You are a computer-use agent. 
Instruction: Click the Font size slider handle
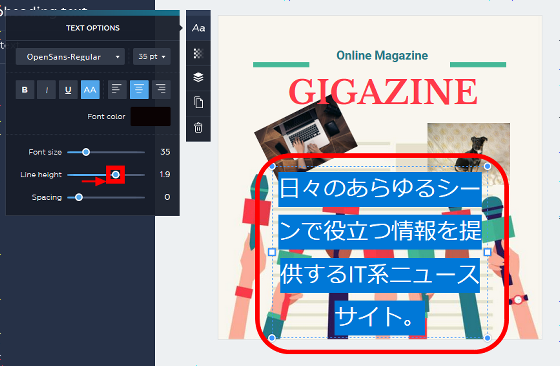[x=86, y=152]
